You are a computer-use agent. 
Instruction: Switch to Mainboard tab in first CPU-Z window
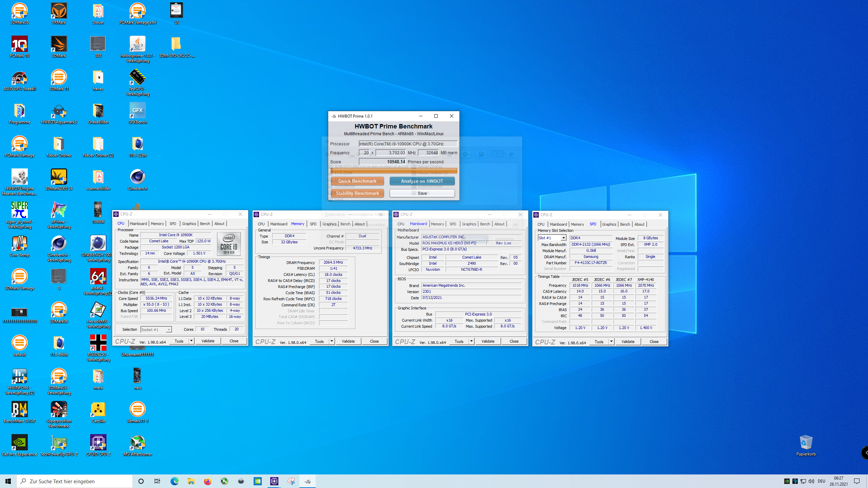point(138,224)
